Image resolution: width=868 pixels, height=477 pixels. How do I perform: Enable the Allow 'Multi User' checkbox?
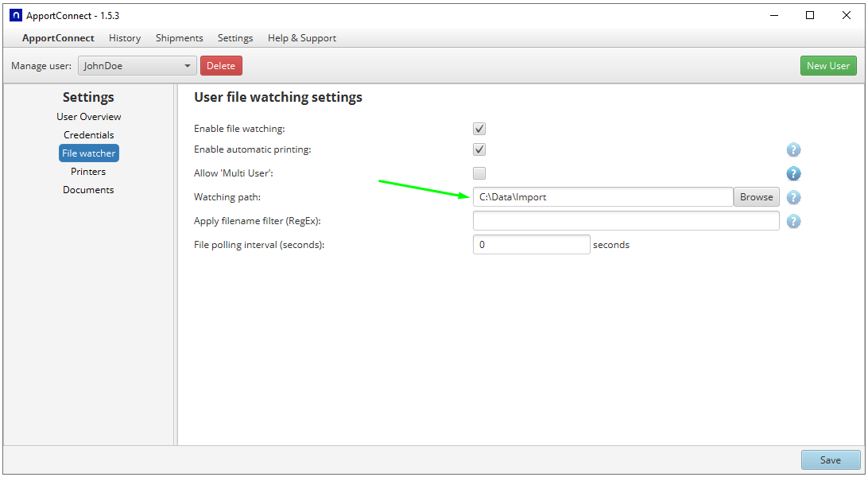(479, 173)
